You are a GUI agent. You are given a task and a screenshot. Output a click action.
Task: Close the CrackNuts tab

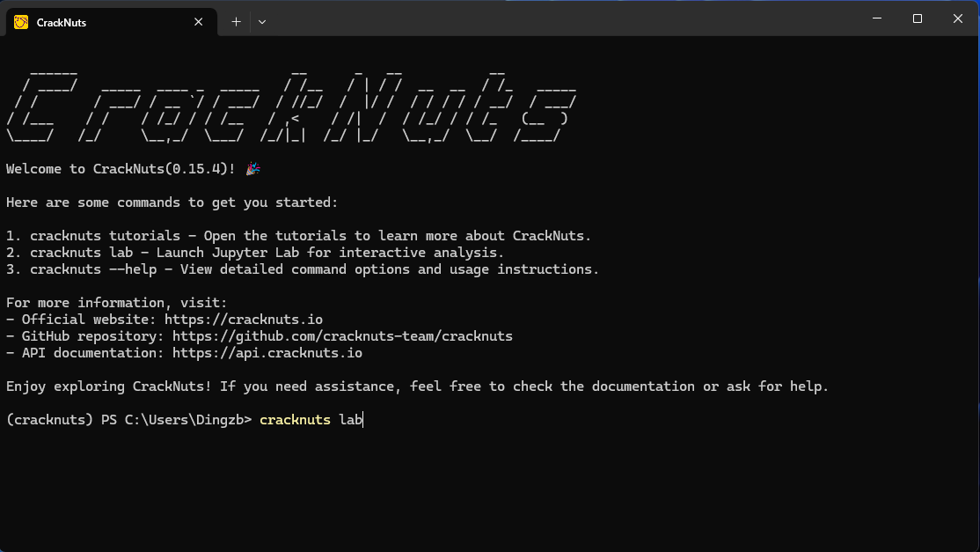[x=200, y=22]
